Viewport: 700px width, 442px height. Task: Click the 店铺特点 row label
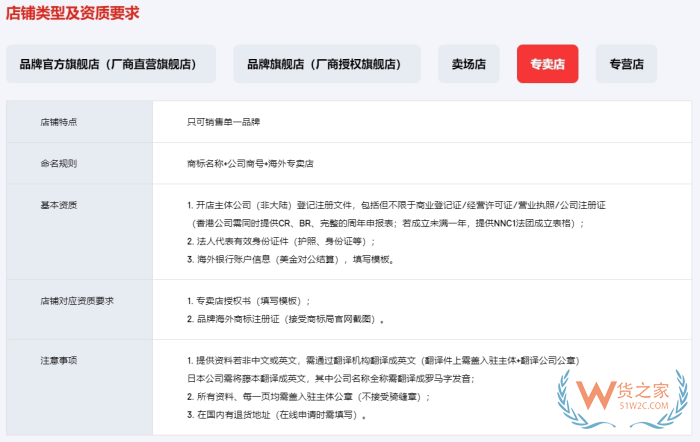click(58, 122)
